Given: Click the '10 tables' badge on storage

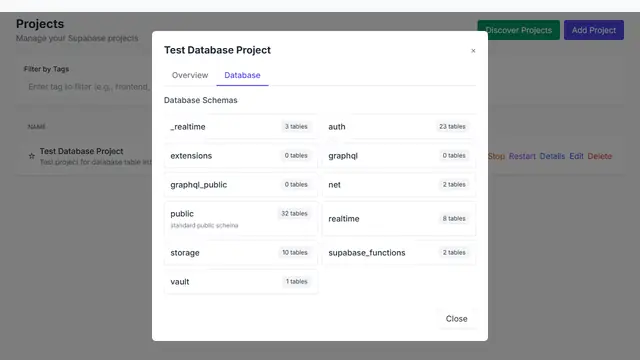Looking at the screenshot, I should [294, 253].
